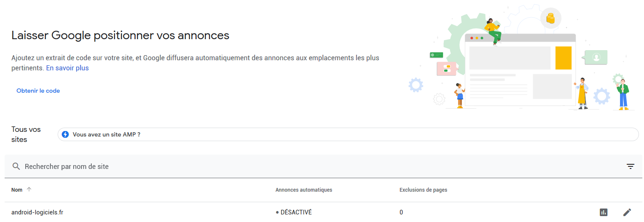Click the edit pencil icon for android-logiciels.fr
644x222 pixels.
coord(627,212)
